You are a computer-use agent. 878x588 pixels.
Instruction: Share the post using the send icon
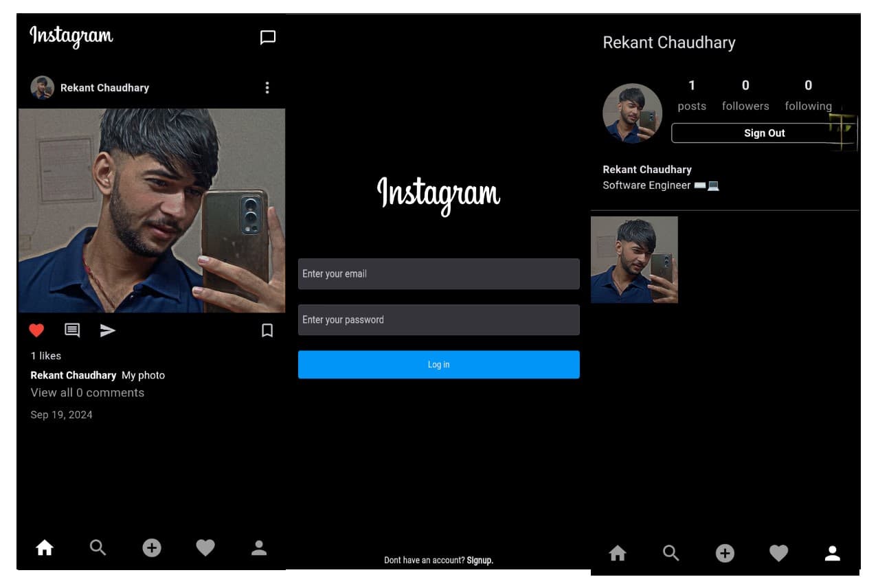tap(108, 330)
